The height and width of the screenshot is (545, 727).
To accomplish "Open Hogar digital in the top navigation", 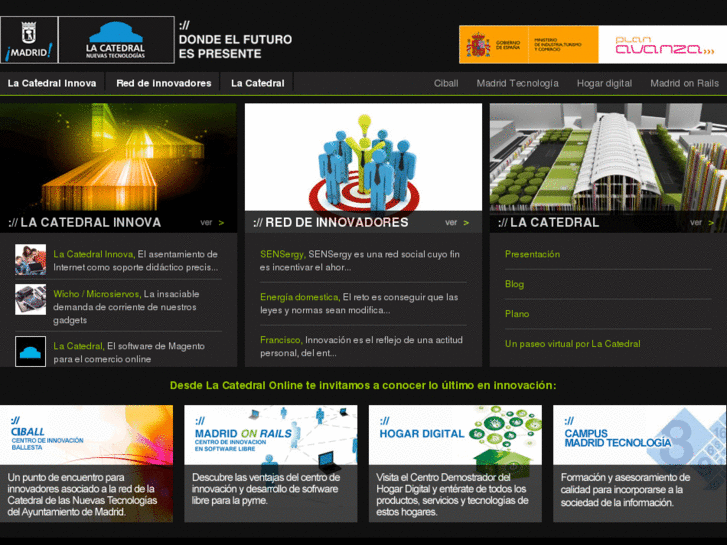I will (604, 83).
